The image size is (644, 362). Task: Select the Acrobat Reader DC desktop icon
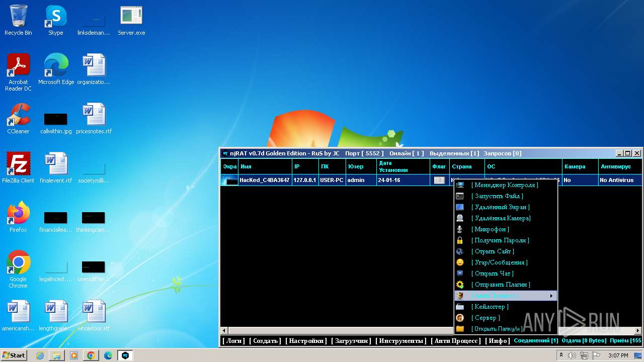(18, 72)
